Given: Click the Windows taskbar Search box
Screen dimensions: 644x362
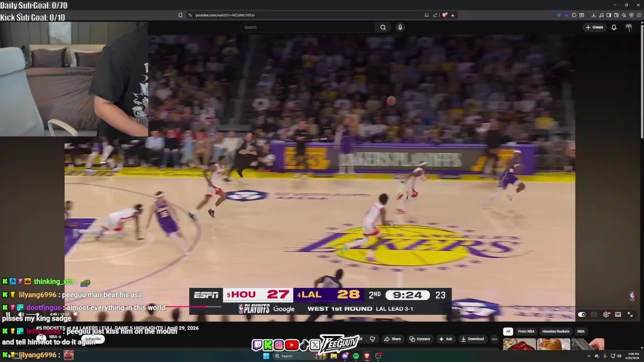Looking at the screenshot, I should 300,356.
